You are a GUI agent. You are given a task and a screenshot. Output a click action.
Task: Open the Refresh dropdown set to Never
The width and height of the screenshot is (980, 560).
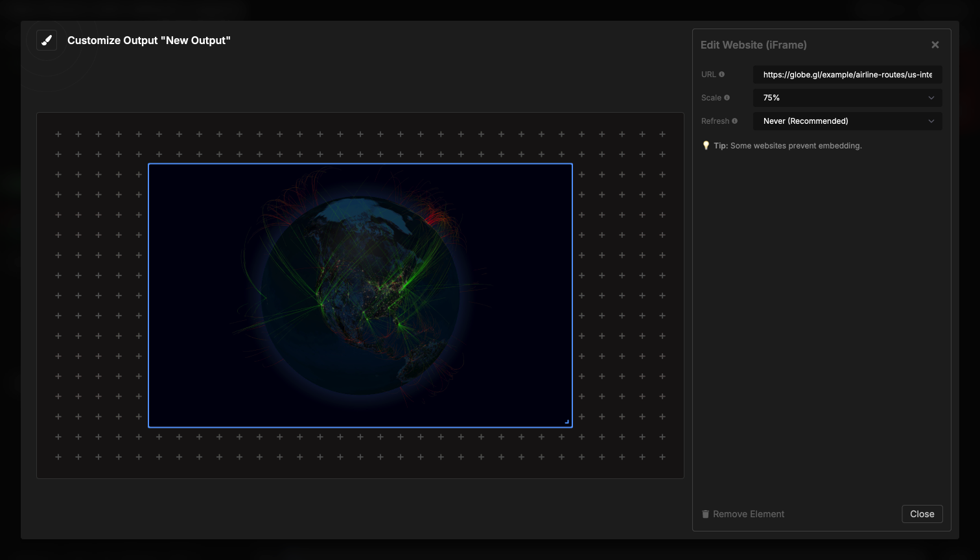coord(847,121)
